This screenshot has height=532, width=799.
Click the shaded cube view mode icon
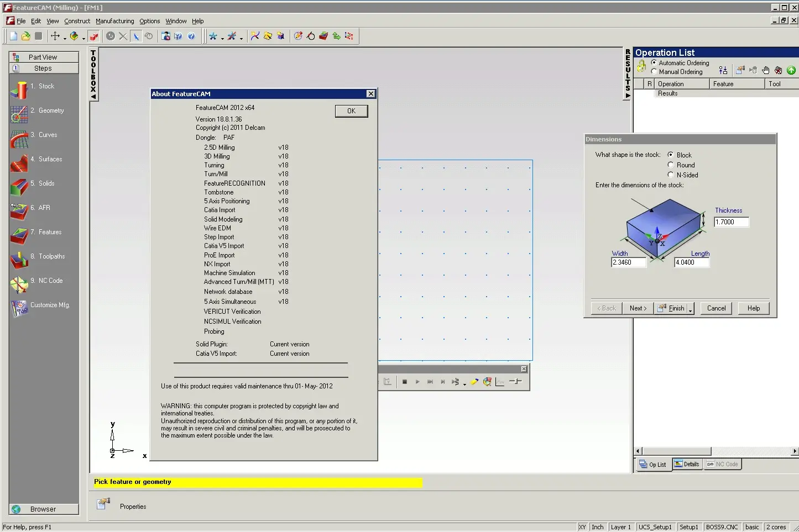click(x=74, y=36)
